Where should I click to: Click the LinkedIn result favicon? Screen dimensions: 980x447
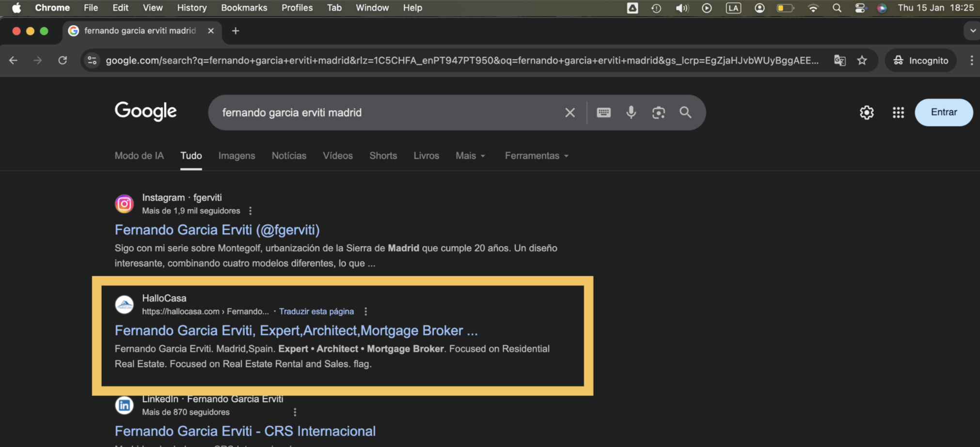pyautogui.click(x=125, y=405)
